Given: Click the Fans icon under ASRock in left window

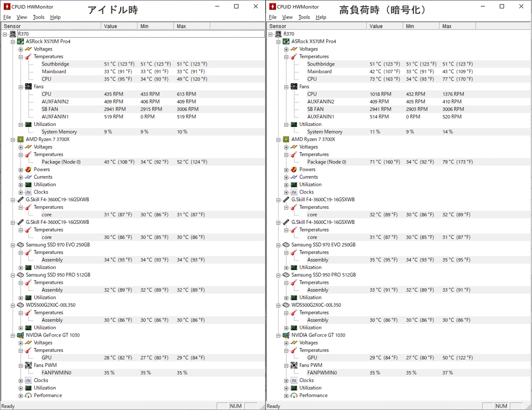Looking at the screenshot, I should tap(28, 86).
